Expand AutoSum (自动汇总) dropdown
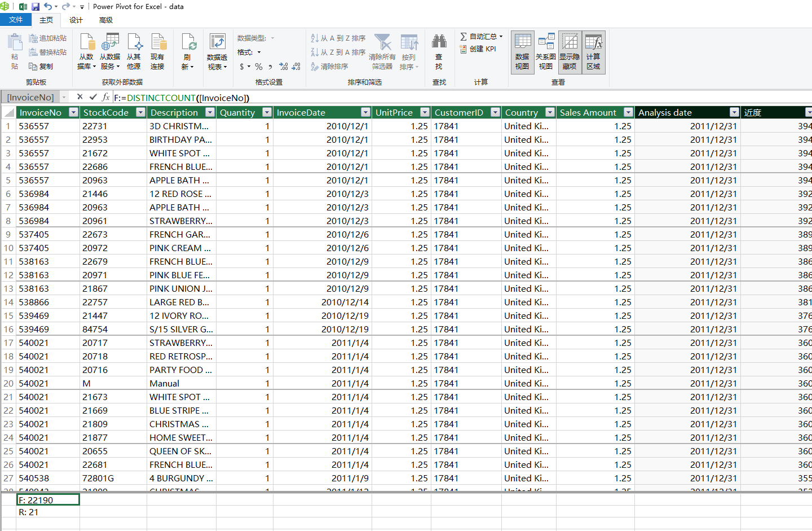The height and width of the screenshot is (531, 812). click(x=501, y=36)
